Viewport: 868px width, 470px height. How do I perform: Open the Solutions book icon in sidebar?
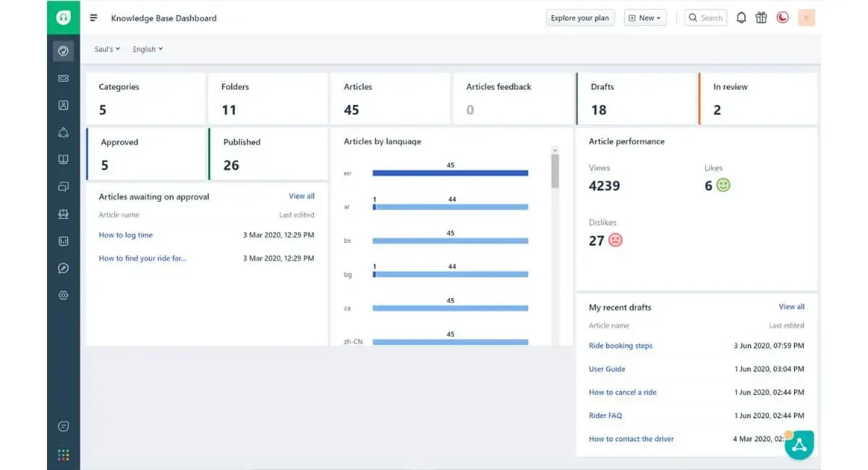point(64,159)
